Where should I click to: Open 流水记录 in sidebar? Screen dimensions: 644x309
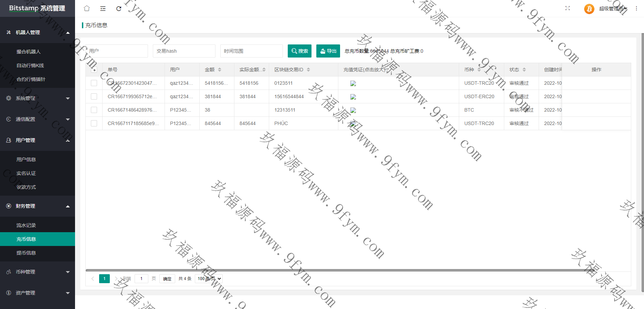[x=26, y=225]
